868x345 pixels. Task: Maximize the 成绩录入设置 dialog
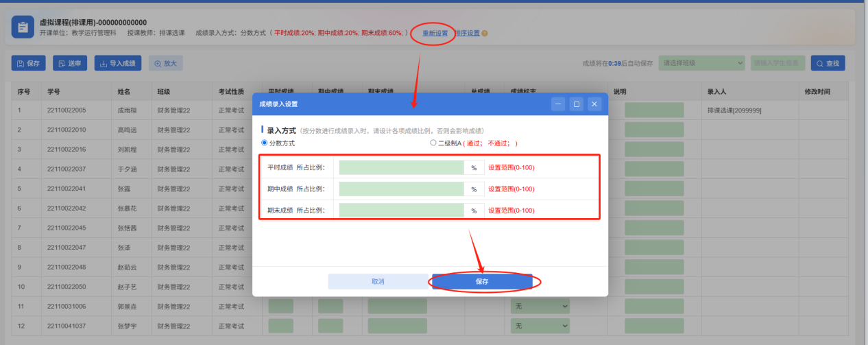click(577, 104)
